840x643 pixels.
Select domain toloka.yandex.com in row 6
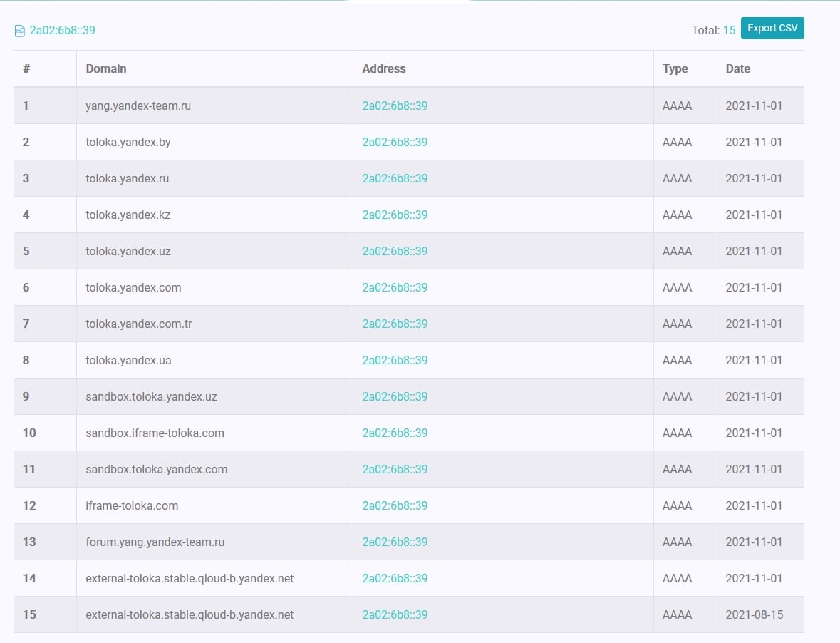click(x=133, y=288)
